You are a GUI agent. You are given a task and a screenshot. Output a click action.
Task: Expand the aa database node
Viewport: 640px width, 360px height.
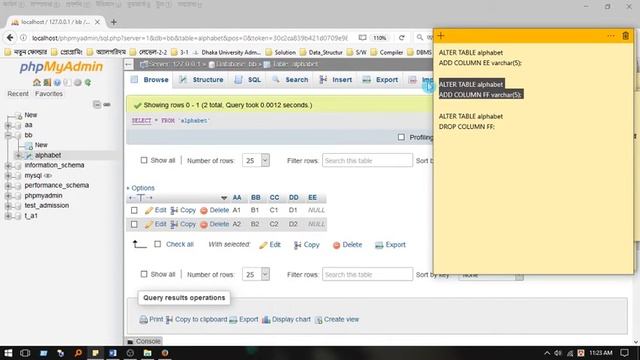tap(8, 125)
